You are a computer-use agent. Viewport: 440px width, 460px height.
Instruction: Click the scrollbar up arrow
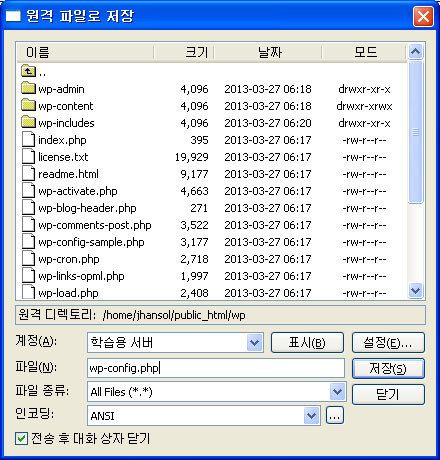[x=415, y=52]
